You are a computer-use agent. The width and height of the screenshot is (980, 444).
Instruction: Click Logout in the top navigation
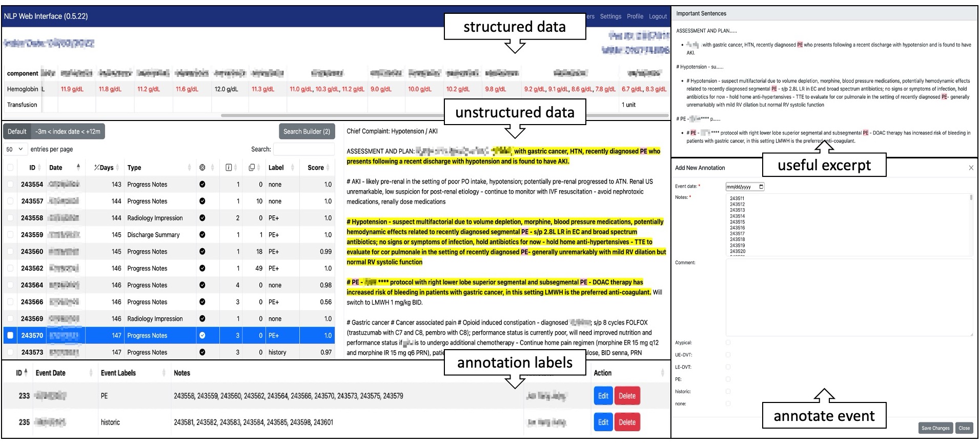coord(658,16)
